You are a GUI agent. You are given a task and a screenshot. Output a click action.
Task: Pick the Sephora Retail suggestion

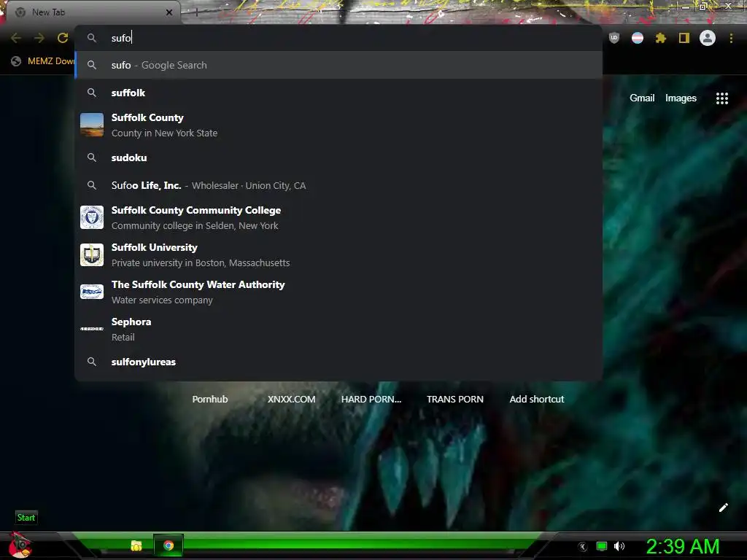(x=338, y=329)
